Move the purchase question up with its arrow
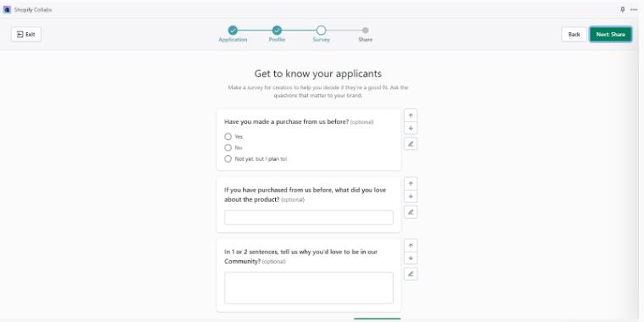 [x=410, y=115]
